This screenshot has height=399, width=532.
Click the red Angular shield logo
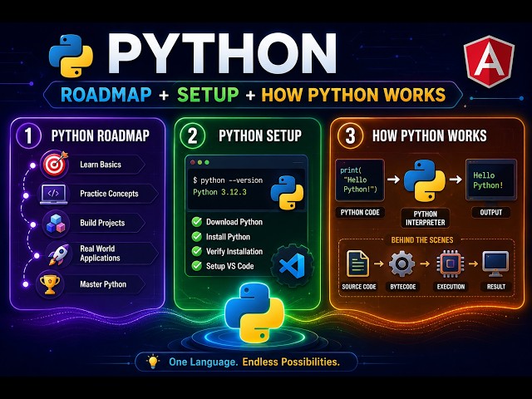(489, 60)
